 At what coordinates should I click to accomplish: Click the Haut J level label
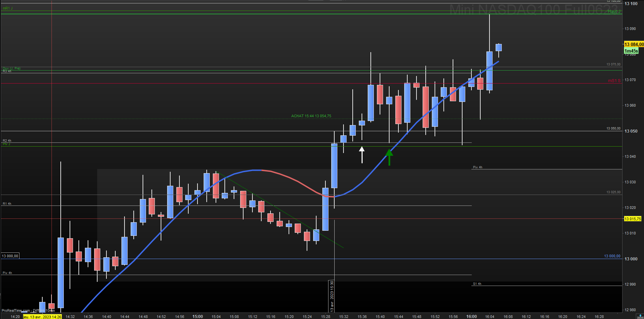[x=614, y=12]
